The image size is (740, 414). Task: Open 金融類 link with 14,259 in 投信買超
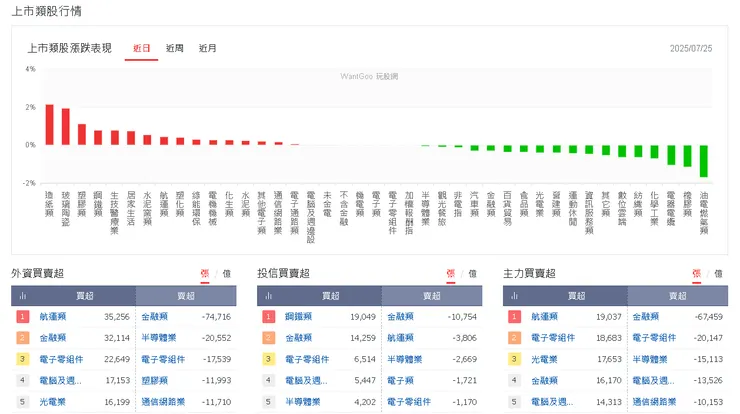click(299, 338)
